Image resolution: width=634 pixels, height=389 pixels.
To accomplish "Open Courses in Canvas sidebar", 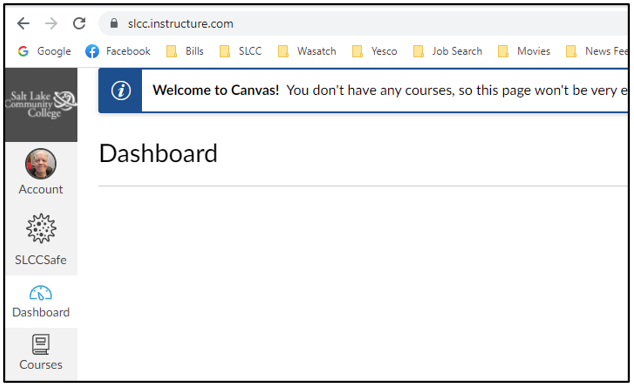I will click(x=41, y=352).
